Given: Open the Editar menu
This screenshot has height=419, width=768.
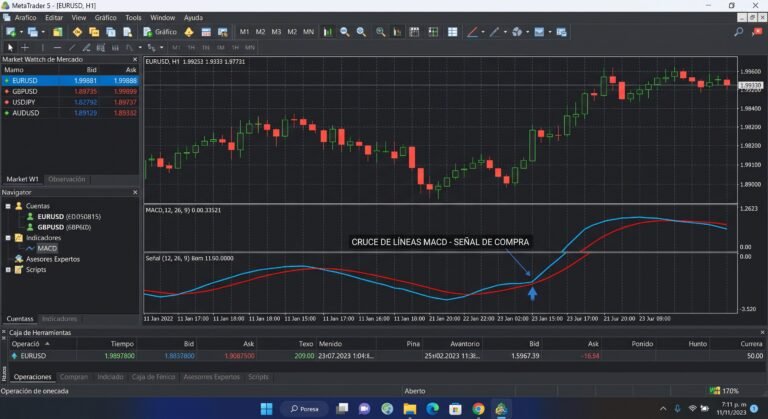Looking at the screenshot, I should 54,18.
